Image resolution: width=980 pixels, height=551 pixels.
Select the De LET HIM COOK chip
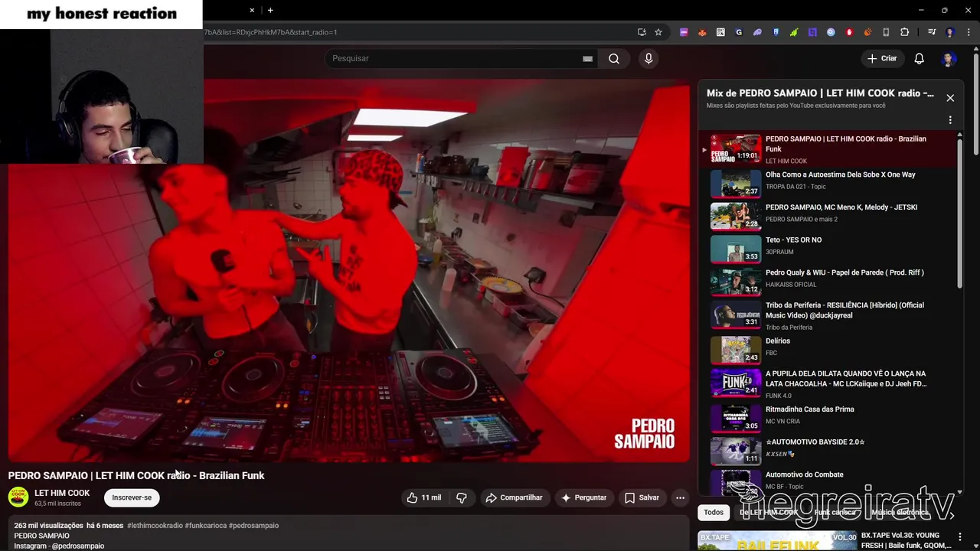(x=769, y=513)
